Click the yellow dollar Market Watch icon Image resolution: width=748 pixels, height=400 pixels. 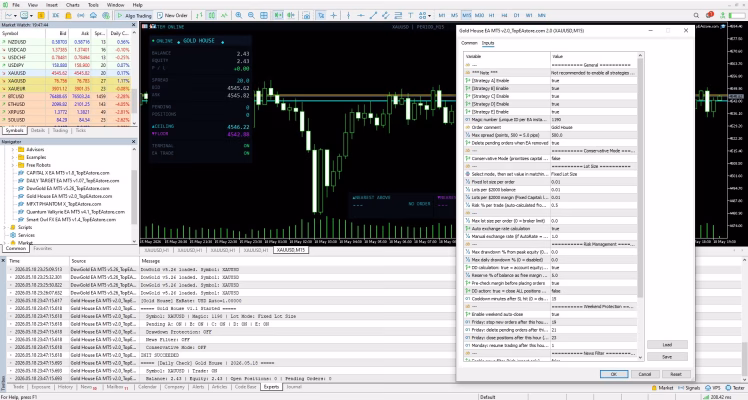click(41, 15)
